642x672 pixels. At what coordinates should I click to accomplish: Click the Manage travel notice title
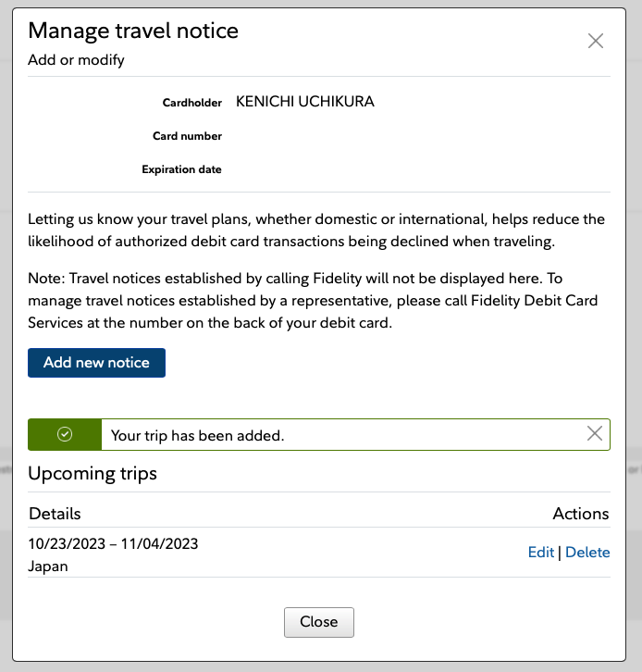[x=133, y=31]
